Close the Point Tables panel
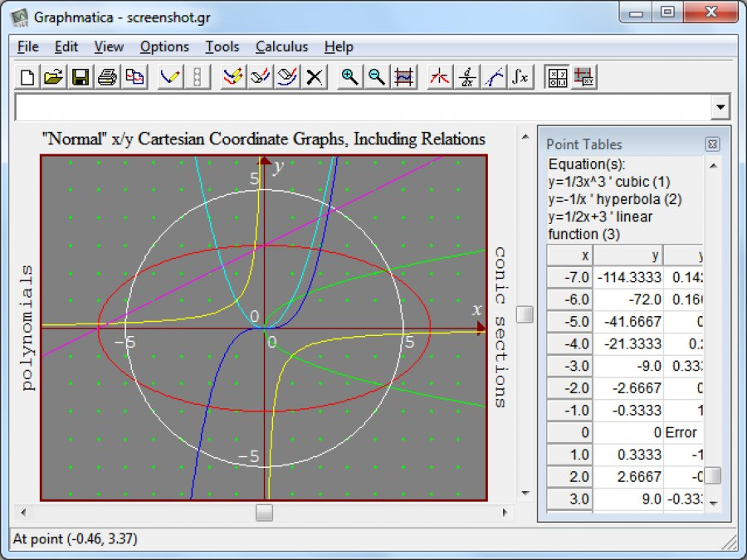Screen dimensions: 747x560 (x=712, y=144)
